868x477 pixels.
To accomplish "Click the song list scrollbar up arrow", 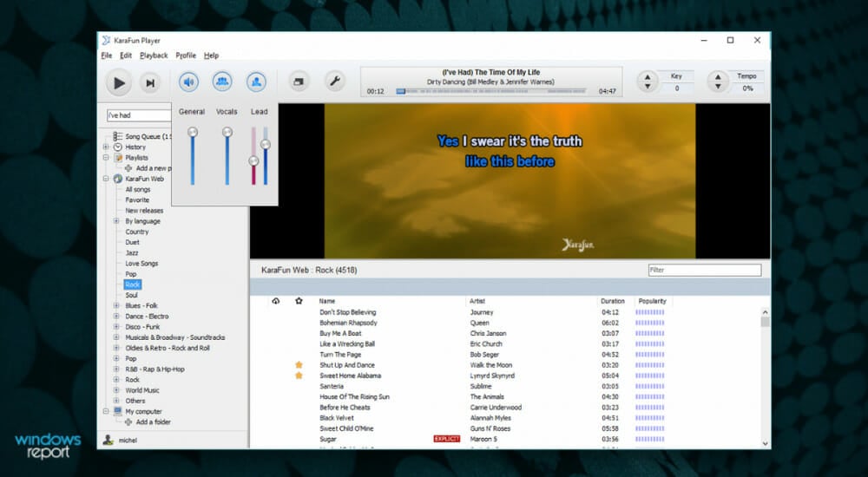I will click(x=765, y=312).
